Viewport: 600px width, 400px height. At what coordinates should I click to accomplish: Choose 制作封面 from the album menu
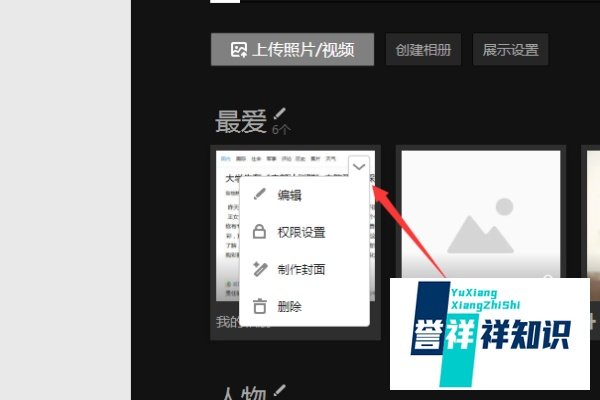[x=304, y=269]
